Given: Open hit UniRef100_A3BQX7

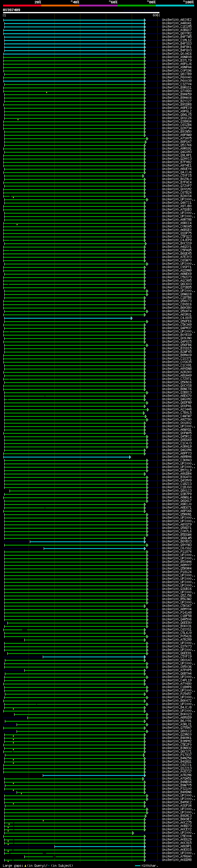Looking at the screenshot, I should [x=176, y=30].
